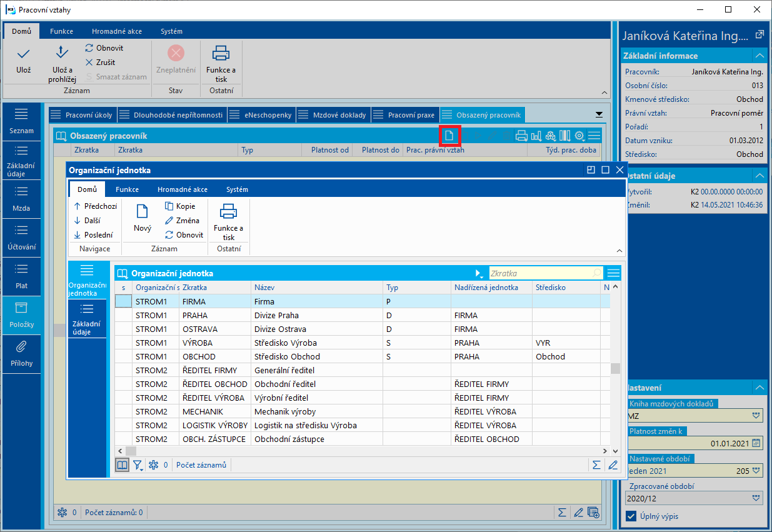
Task: Collapse the Nastavení panel
Action: [759, 388]
